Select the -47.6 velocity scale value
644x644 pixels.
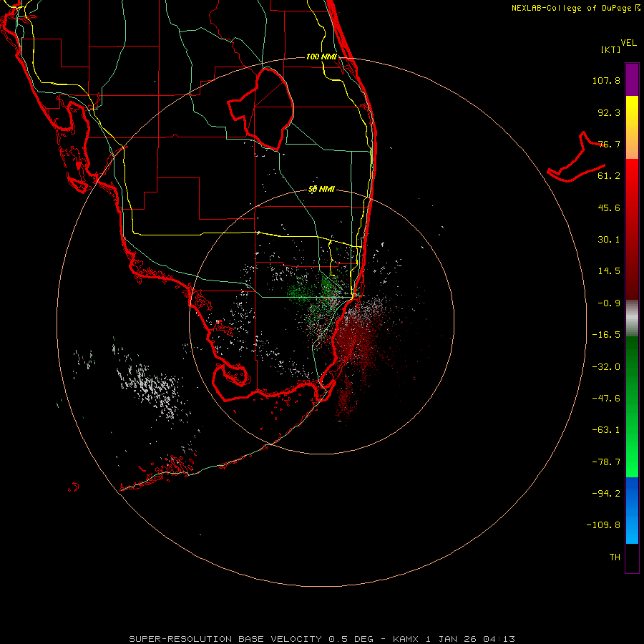tap(606, 399)
